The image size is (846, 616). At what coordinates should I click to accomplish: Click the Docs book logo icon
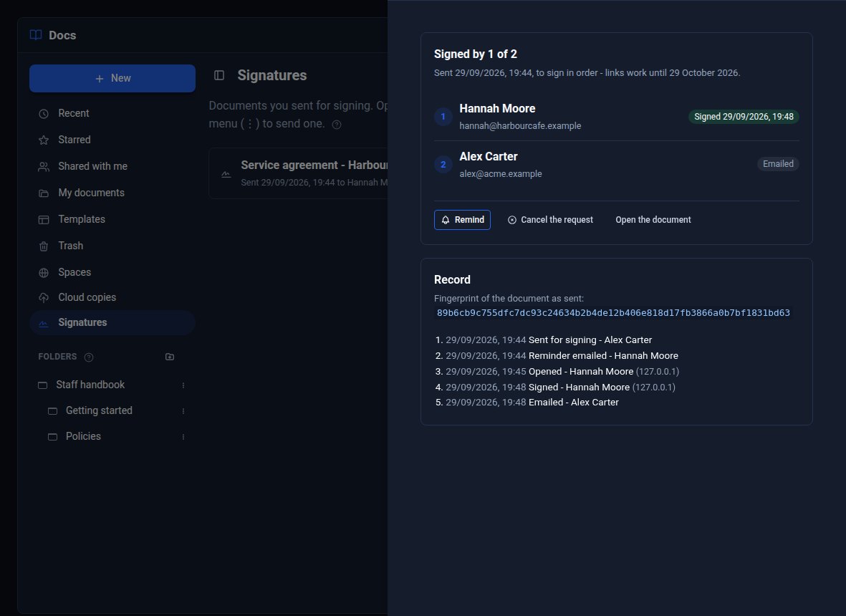(x=36, y=35)
